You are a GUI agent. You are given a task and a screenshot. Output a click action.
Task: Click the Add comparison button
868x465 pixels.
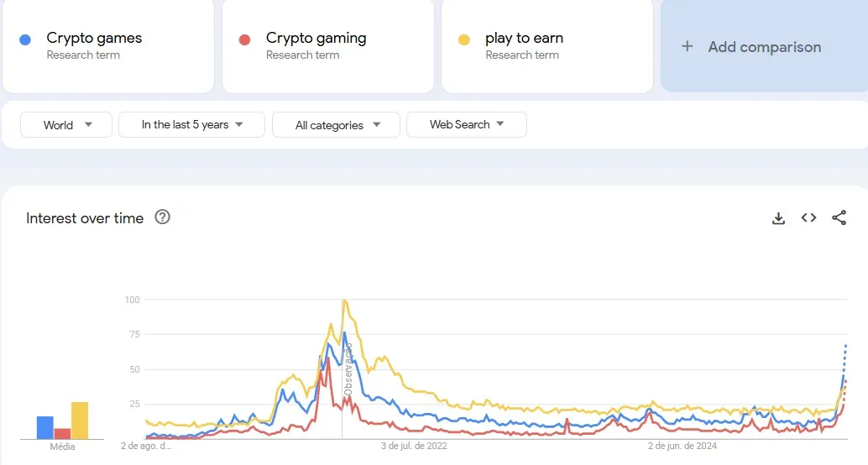tap(764, 46)
